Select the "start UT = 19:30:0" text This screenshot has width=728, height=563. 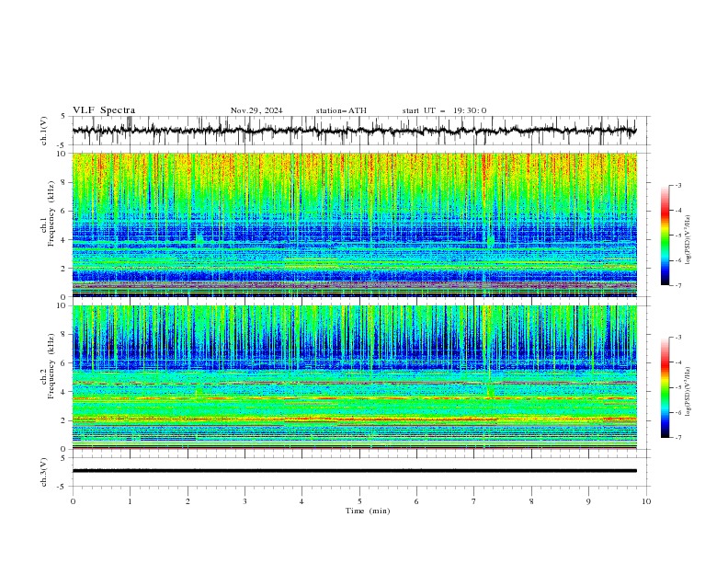point(444,110)
